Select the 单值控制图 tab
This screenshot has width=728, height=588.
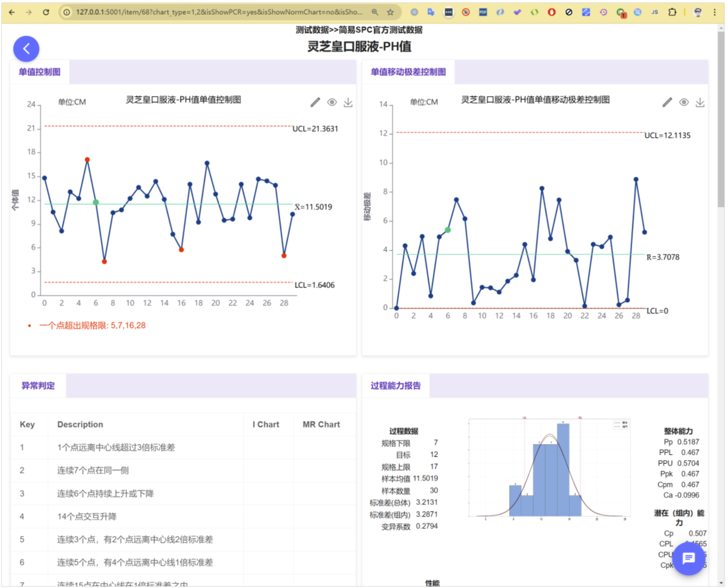pyautogui.click(x=40, y=72)
